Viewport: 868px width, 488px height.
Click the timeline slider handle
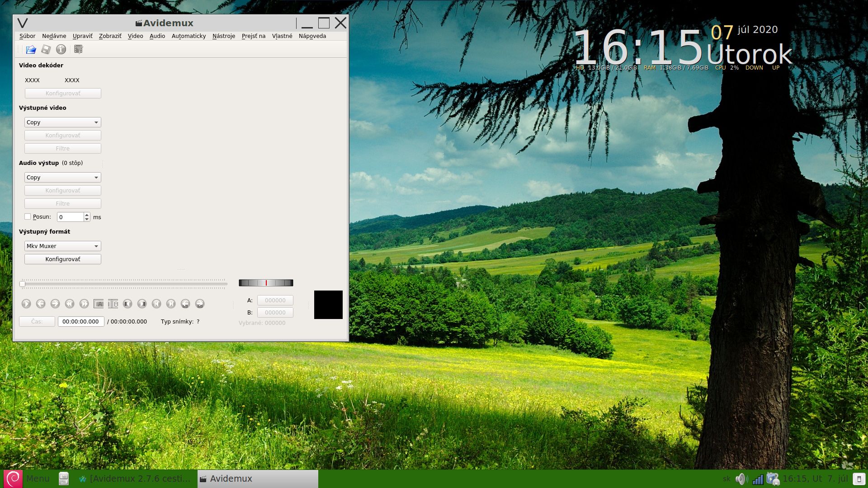(x=22, y=284)
